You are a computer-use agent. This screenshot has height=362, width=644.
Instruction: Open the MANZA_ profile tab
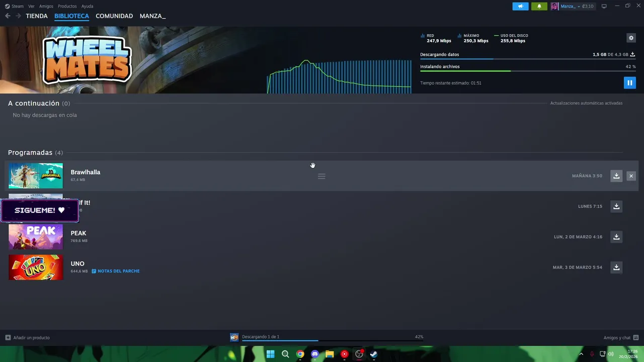[x=152, y=16]
